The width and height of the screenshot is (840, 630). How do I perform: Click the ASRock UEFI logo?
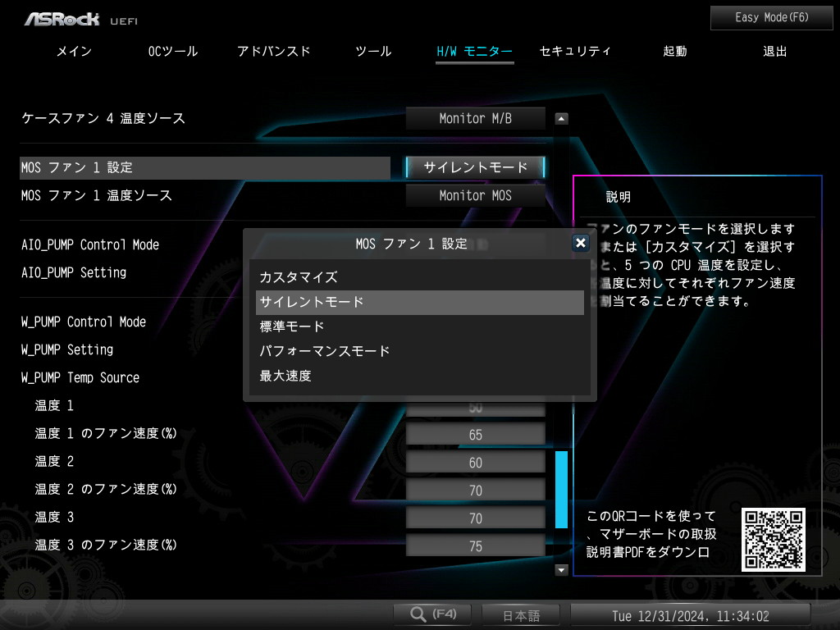(x=81, y=20)
